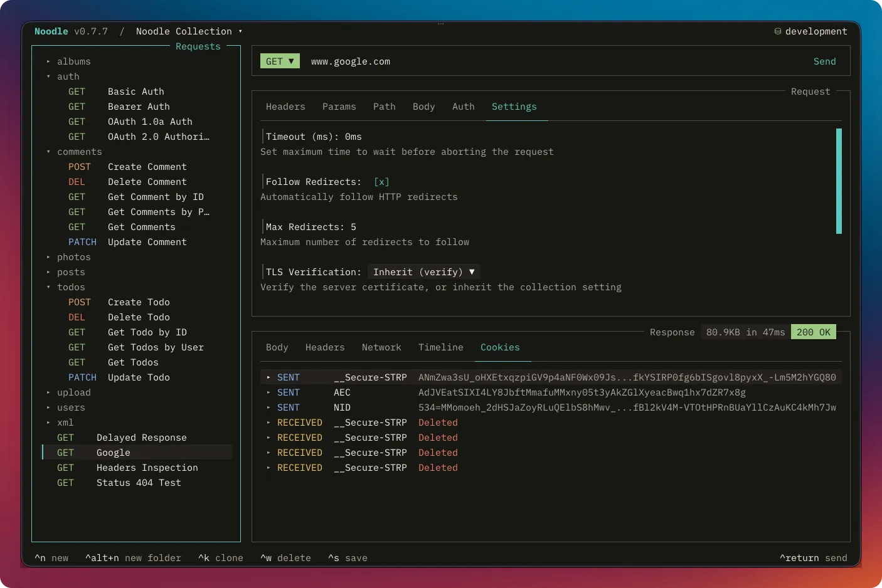The image size is (882, 588).
Task: Switch to the request Headers tab
Action: coord(285,107)
